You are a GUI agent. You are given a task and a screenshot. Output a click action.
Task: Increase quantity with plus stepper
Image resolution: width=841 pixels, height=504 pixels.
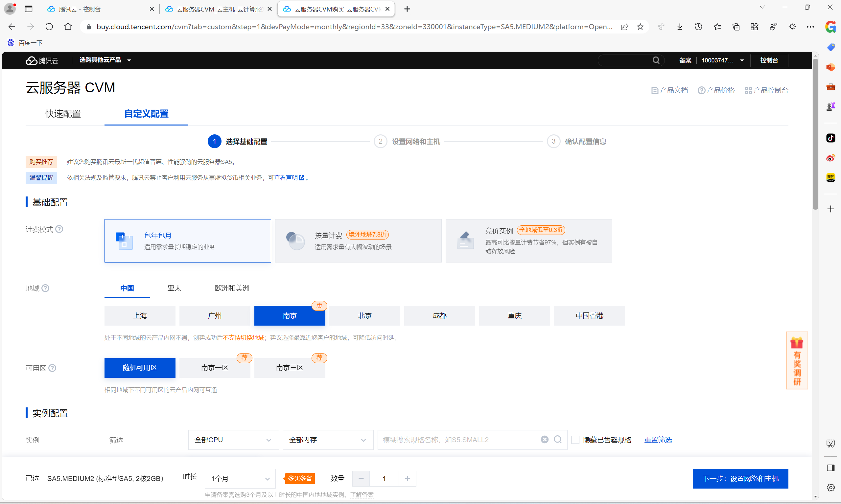coord(407,479)
